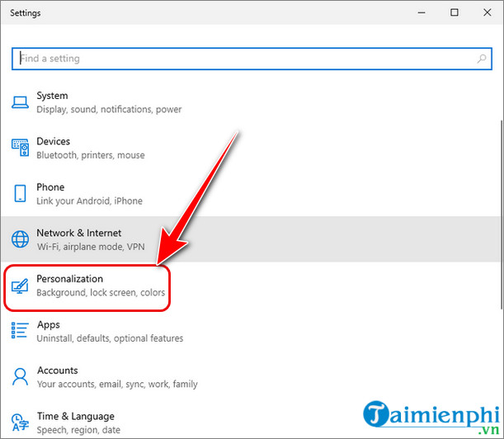
Task: Click the vertical scrollbar thumb
Action: pyautogui.click(x=502, y=215)
